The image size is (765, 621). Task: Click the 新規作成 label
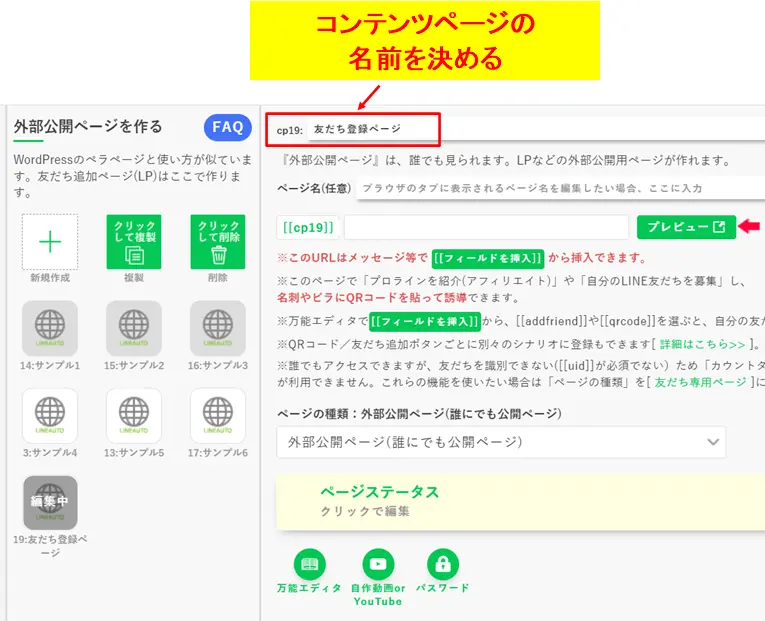50,278
